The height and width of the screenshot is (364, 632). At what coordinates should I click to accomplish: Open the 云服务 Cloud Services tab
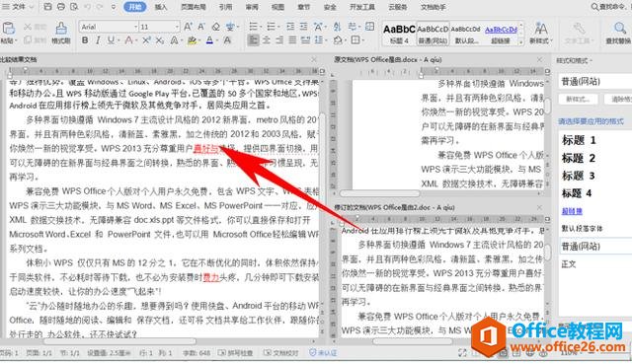[397, 7]
